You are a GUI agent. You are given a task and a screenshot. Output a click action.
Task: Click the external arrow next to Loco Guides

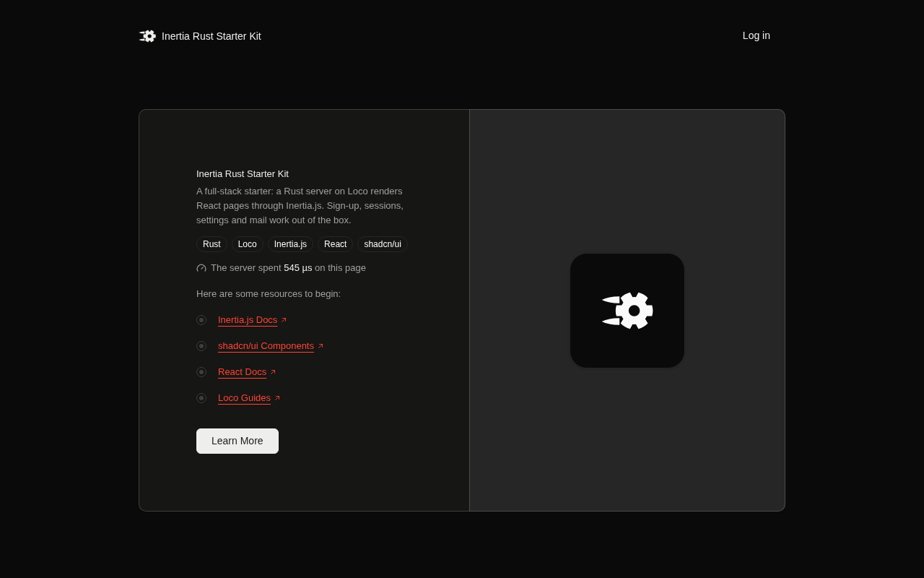(277, 398)
